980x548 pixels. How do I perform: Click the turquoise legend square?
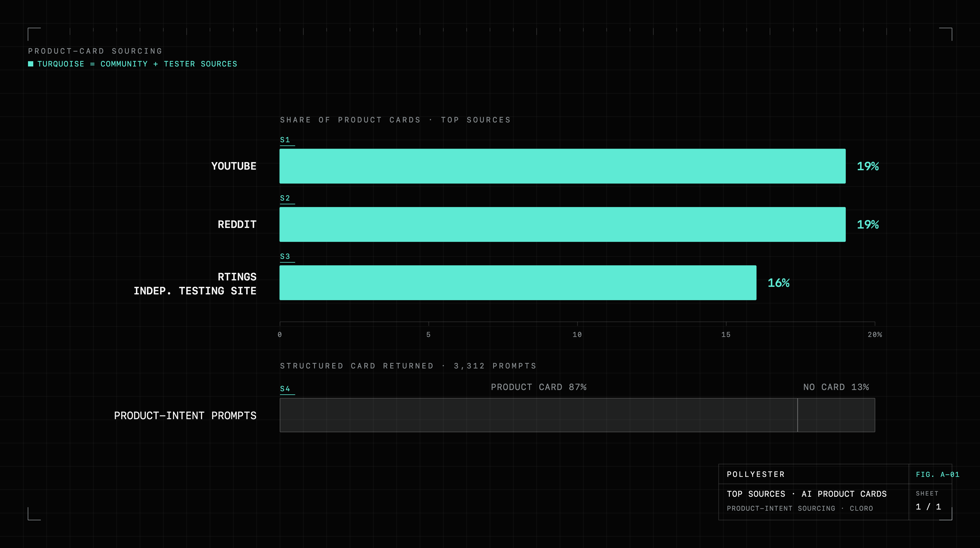point(31,64)
